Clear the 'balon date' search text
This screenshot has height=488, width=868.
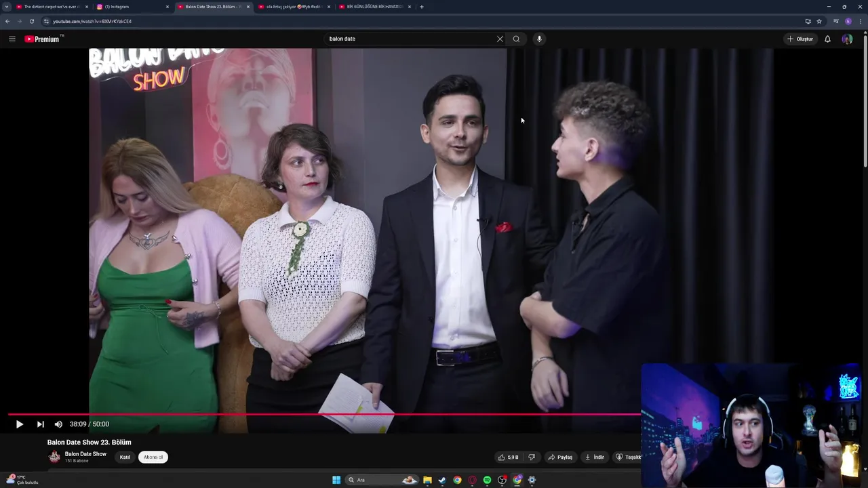500,39
